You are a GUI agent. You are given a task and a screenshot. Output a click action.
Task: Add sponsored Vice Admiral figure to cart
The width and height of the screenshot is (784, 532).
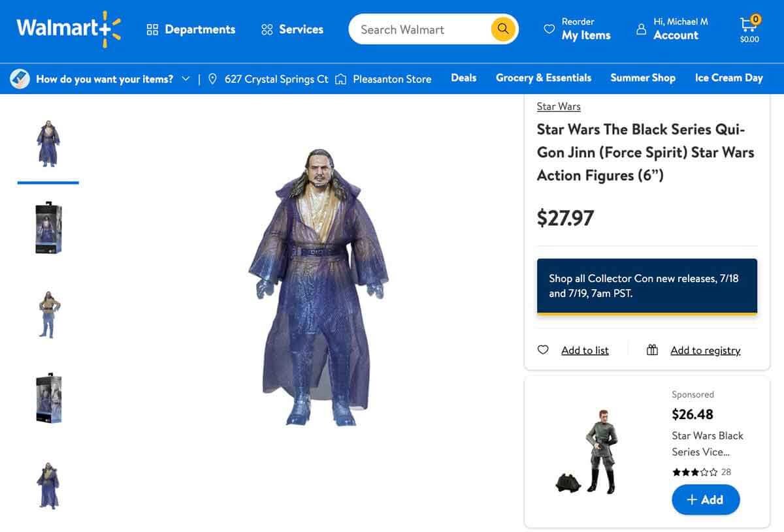pos(705,499)
